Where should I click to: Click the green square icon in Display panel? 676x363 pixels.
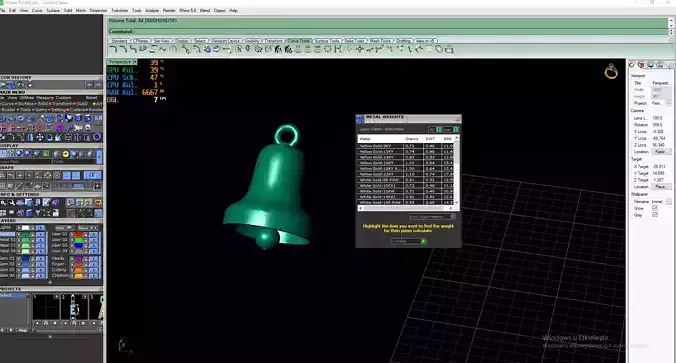[x=46, y=154]
